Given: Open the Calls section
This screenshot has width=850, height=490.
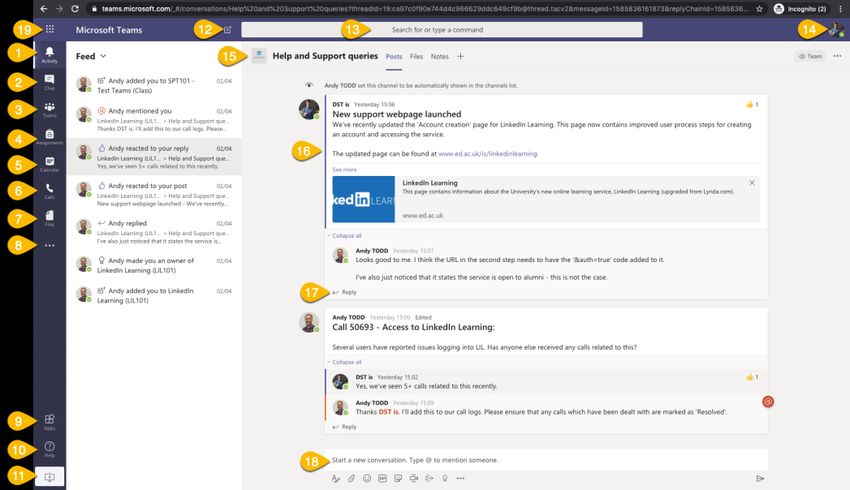Looking at the screenshot, I should [49, 191].
